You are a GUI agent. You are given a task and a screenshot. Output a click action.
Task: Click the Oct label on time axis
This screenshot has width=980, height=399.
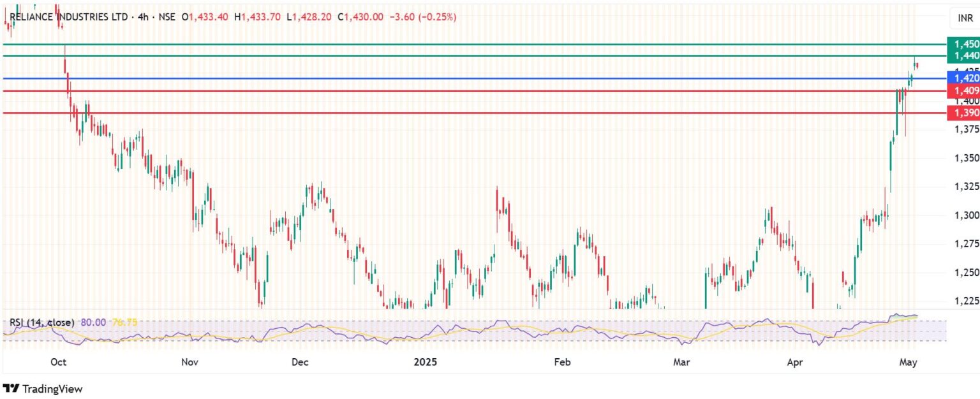58,363
